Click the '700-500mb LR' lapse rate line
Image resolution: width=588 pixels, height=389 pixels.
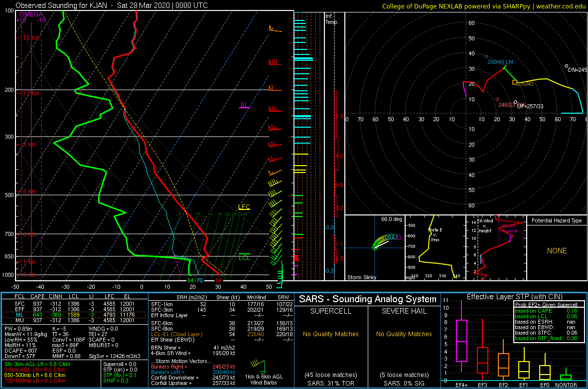34,380
